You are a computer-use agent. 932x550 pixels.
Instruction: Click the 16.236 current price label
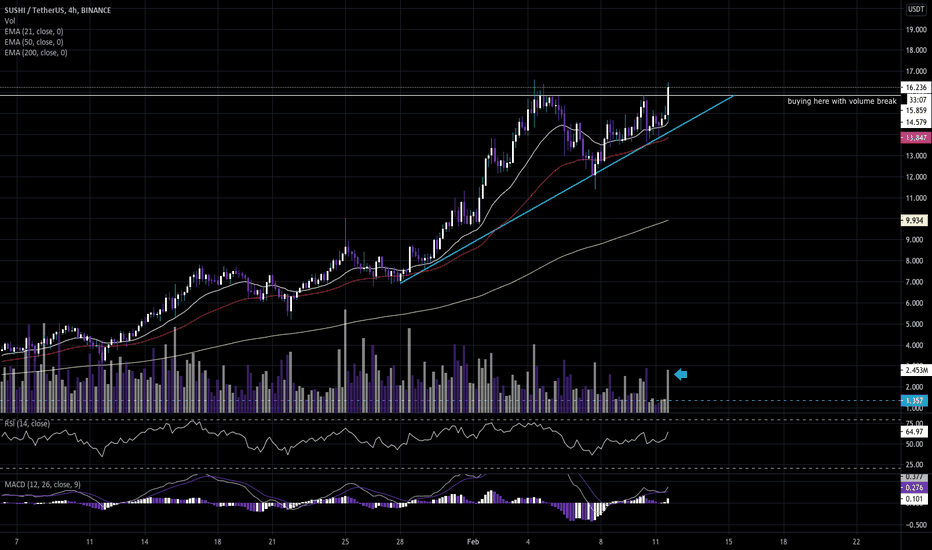tap(915, 87)
